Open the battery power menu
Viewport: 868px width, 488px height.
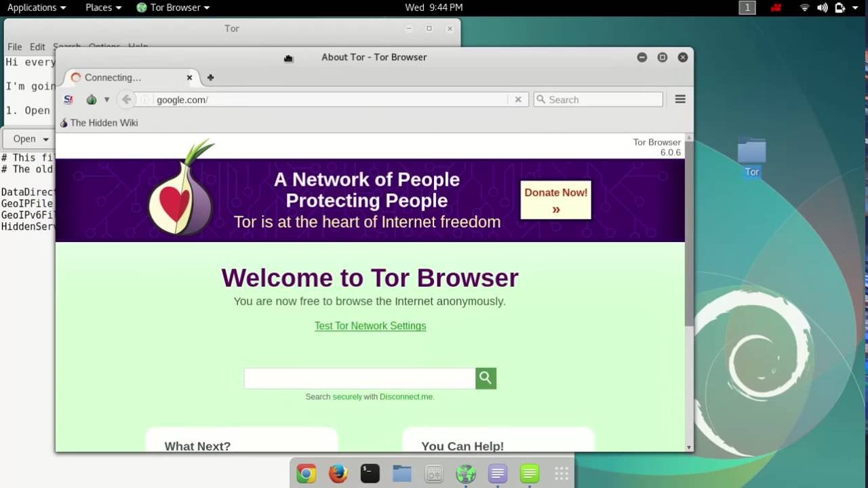coord(840,7)
